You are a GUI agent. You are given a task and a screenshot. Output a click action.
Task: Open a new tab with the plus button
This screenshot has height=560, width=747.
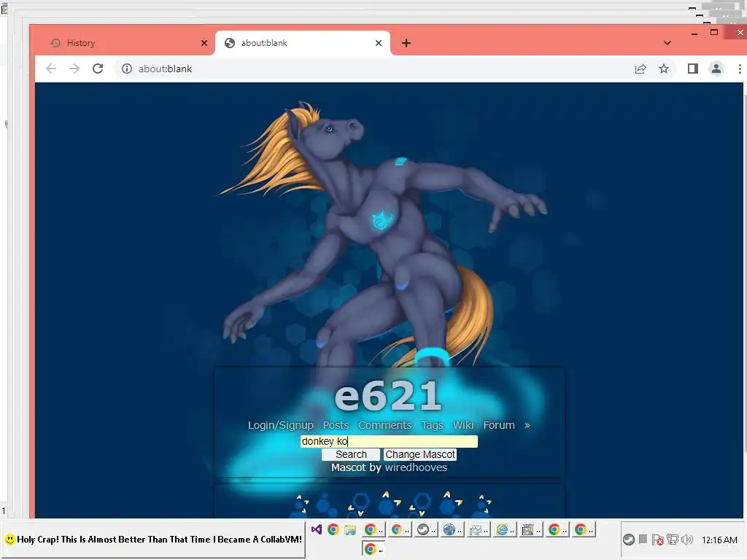[406, 43]
